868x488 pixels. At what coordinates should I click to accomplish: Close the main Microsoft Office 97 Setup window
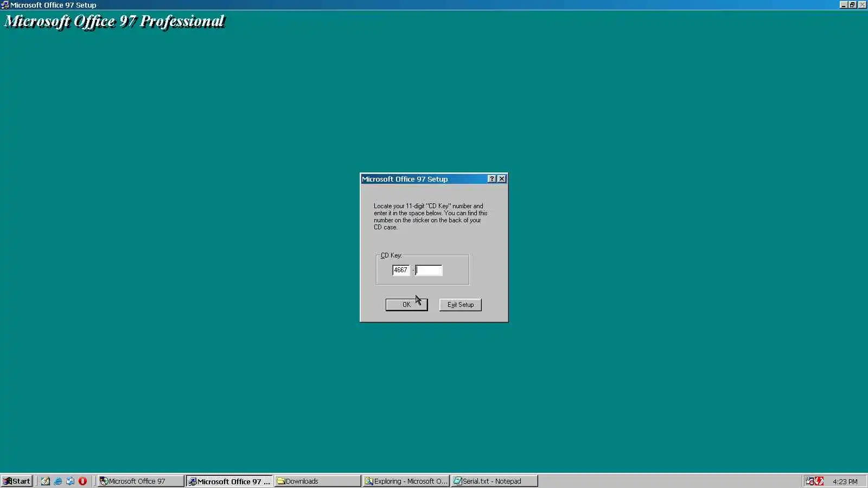(862, 5)
